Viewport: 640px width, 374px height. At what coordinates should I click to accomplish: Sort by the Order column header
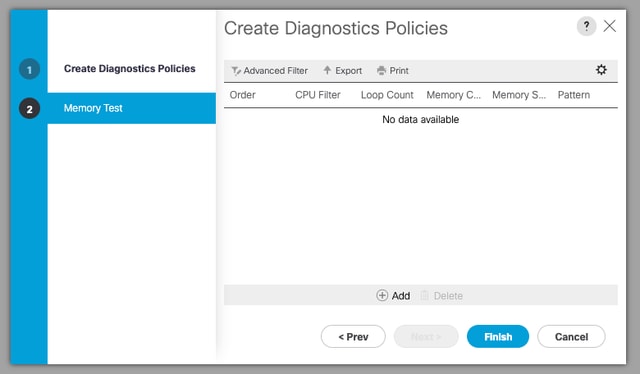click(x=242, y=95)
